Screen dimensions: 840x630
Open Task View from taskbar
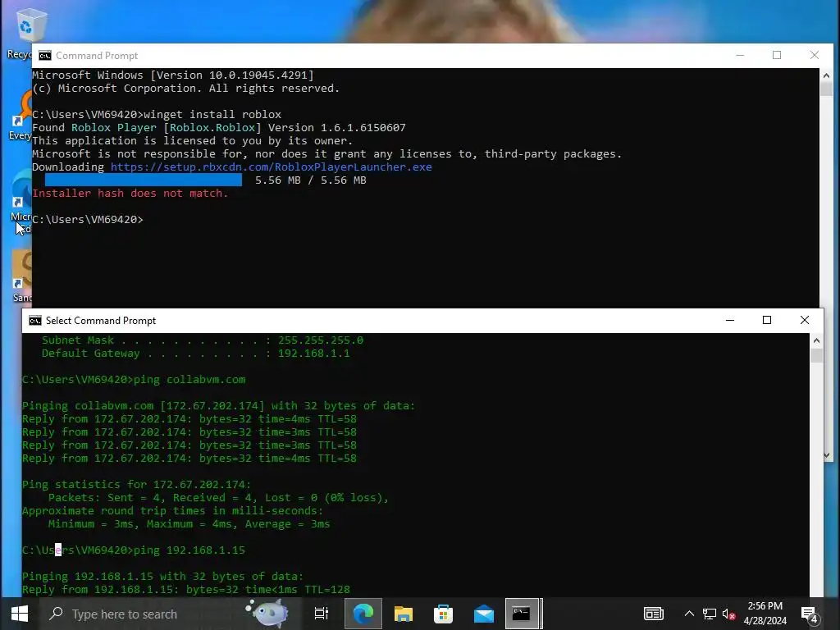[x=322, y=614]
